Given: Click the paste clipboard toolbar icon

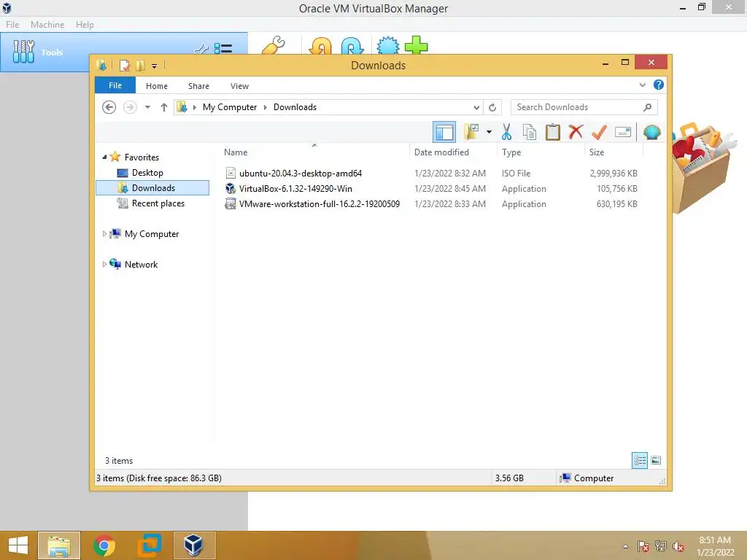Looking at the screenshot, I should tap(553, 133).
